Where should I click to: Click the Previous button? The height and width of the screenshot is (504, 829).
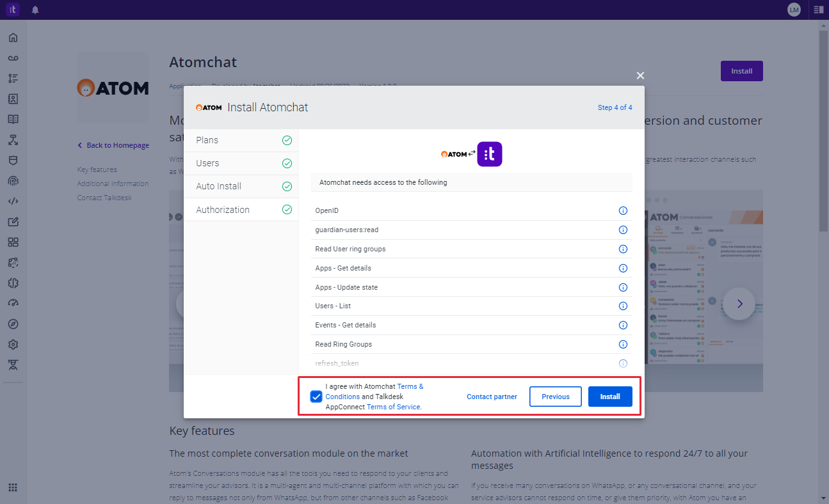coord(555,397)
